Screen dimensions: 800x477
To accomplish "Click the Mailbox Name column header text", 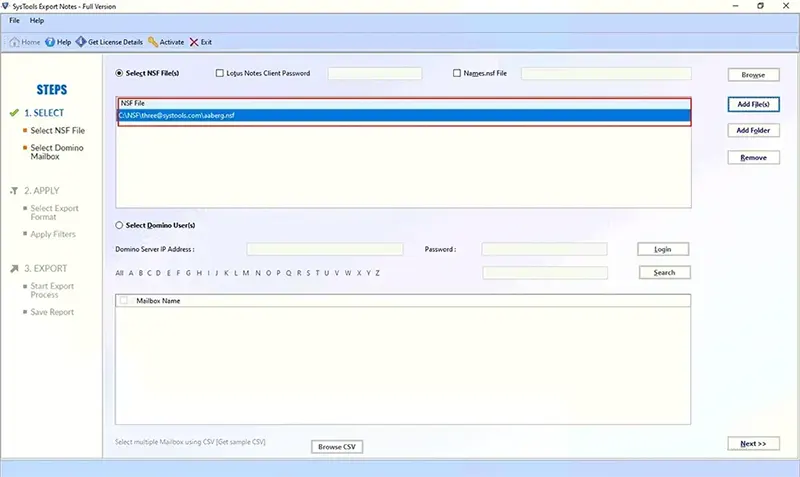I will click(x=158, y=301).
